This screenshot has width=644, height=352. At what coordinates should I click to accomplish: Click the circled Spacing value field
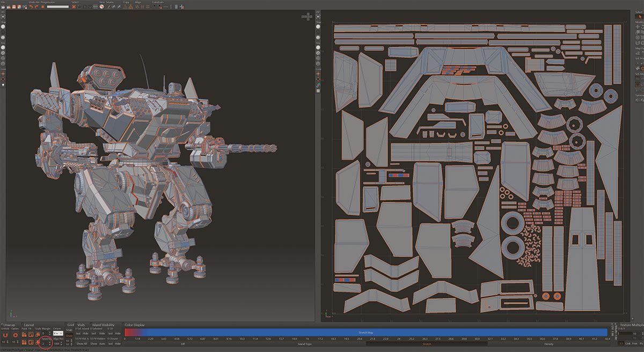[45, 343]
